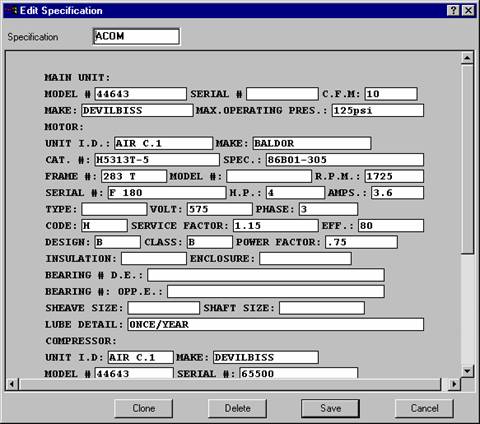Click the CLASS field with B
Viewport: 480px width, 424px height.
209,242
